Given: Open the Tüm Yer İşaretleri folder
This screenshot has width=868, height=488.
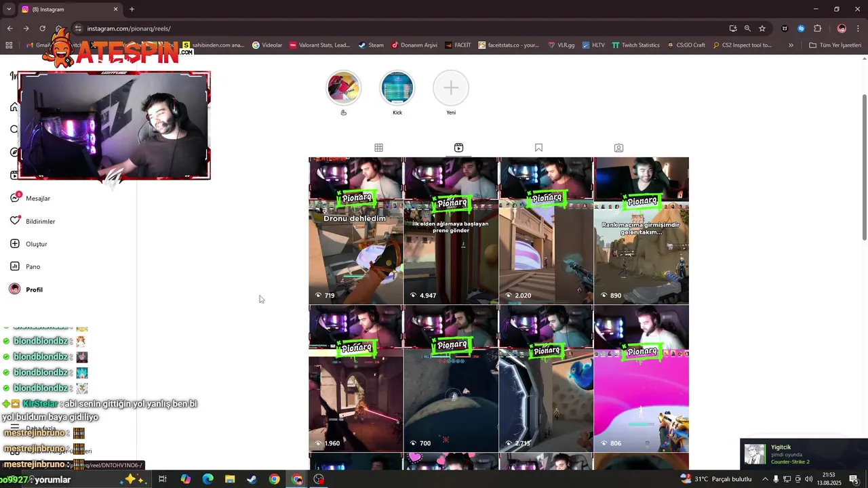Looking at the screenshot, I should (x=835, y=45).
